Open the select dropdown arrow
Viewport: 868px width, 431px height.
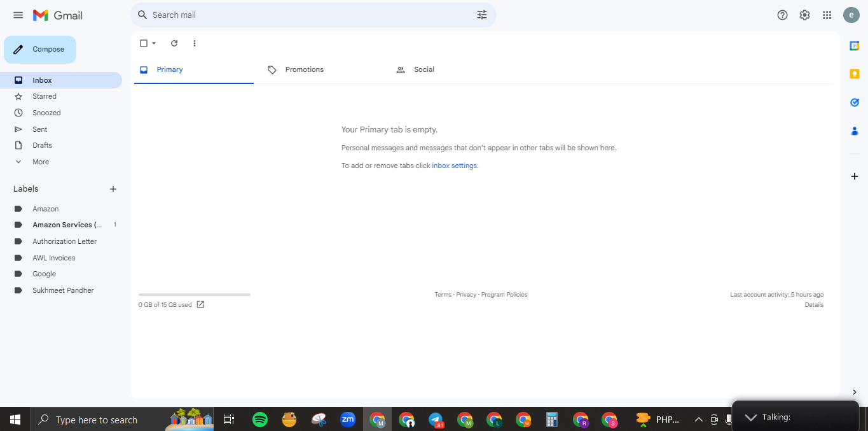154,43
